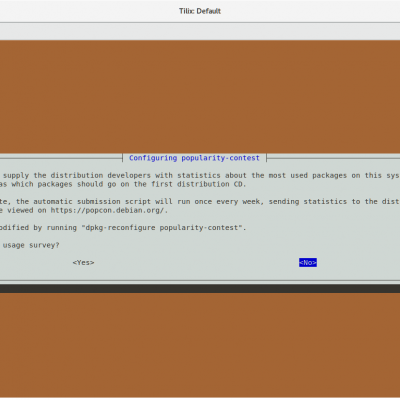This screenshot has width=400, height=400.
Task: Click the "usage survey?" question text
Action: coord(31,245)
